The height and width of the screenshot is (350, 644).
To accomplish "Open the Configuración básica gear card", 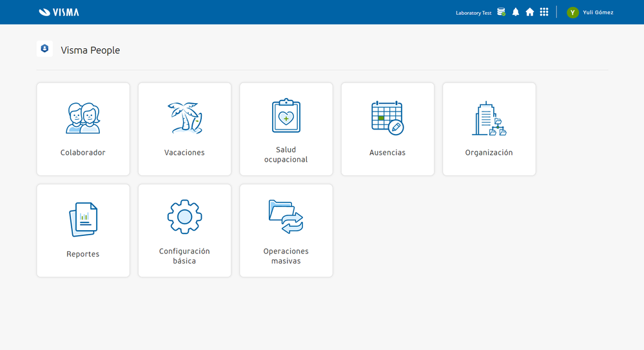I will [x=184, y=231].
